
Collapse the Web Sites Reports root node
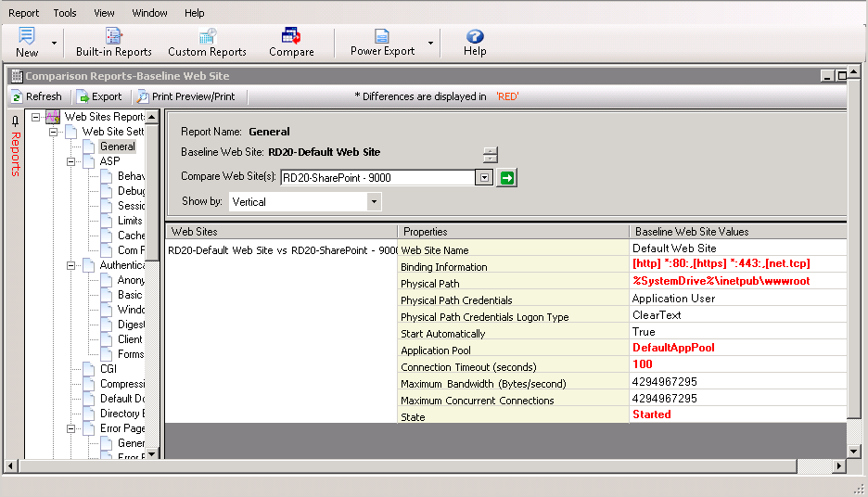[x=36, y=117]
